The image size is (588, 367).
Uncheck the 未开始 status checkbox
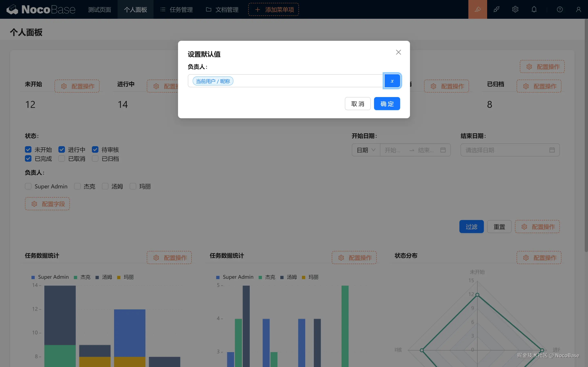pos(28,149)
